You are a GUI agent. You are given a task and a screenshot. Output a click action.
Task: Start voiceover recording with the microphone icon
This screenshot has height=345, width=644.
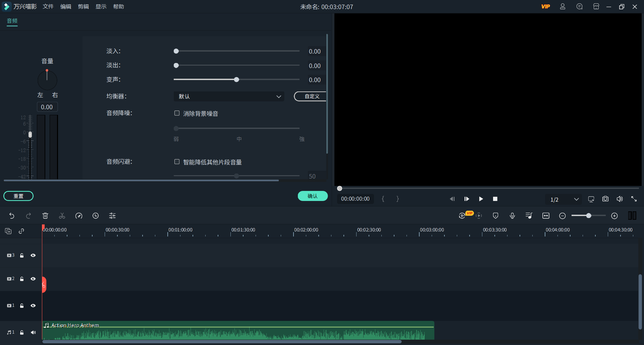pyautogui.click(x=512, y=215)
